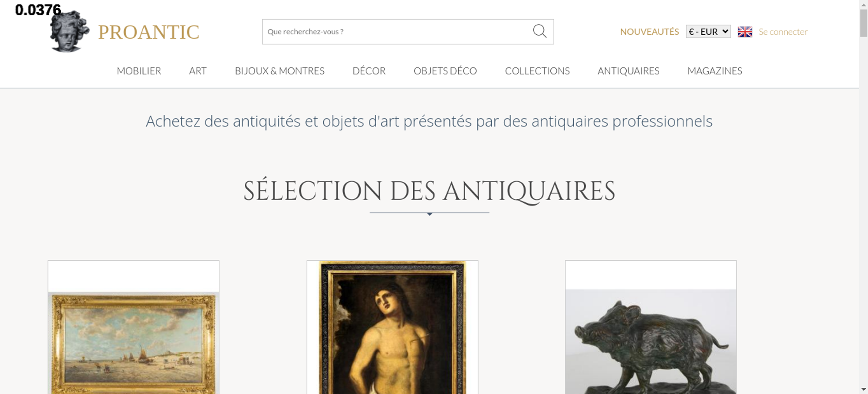Click the magnifying glass search icon
This screenshot has width=868, height=394.
pos(539,31)
